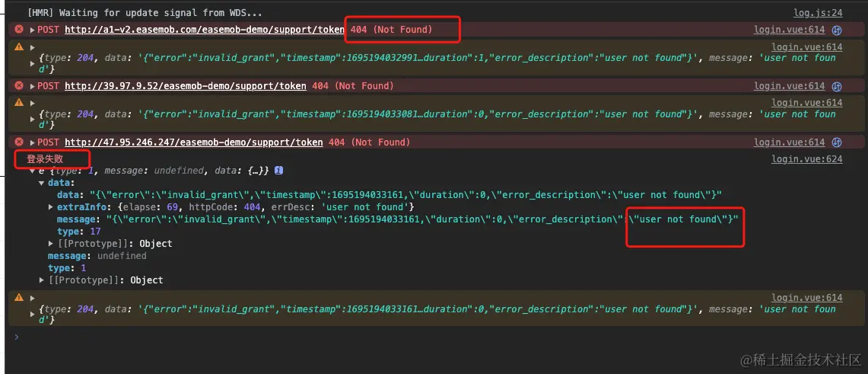Click the error icon on the a1-v2.easemob.com POST row
This screenshot has height=374, width=868.
pos(19,30)
